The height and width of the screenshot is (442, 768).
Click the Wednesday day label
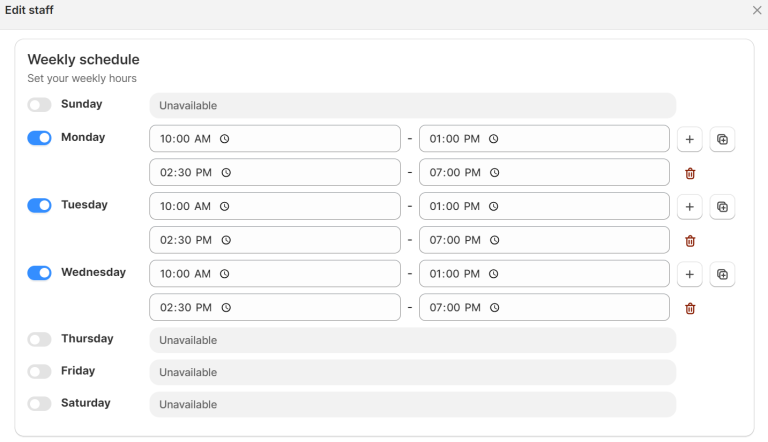93,272
